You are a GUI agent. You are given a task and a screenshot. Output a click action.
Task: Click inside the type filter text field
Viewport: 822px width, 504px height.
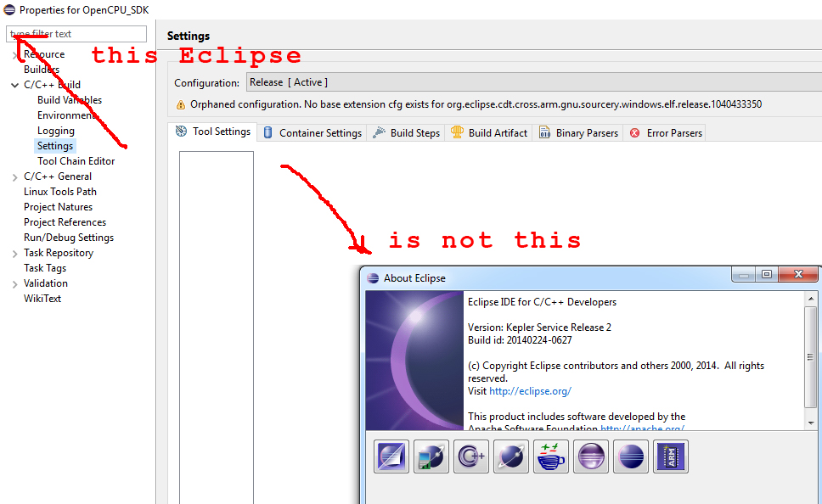[x=76, y=33]
